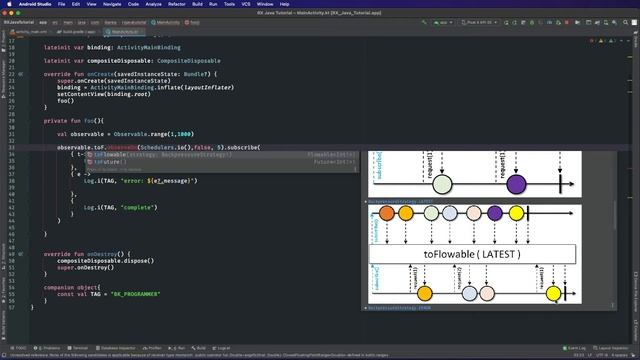Open the Terminal tool window
The width and height of the screenshot is (640, 360).
(x=78, y=348)
